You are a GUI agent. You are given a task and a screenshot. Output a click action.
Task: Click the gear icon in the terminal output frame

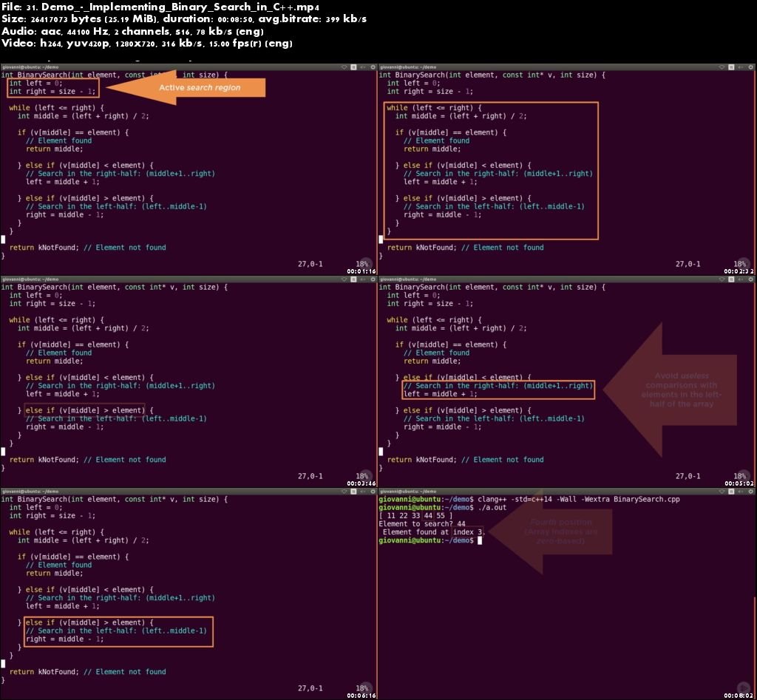pyautogui.click(x=750, y=491)
